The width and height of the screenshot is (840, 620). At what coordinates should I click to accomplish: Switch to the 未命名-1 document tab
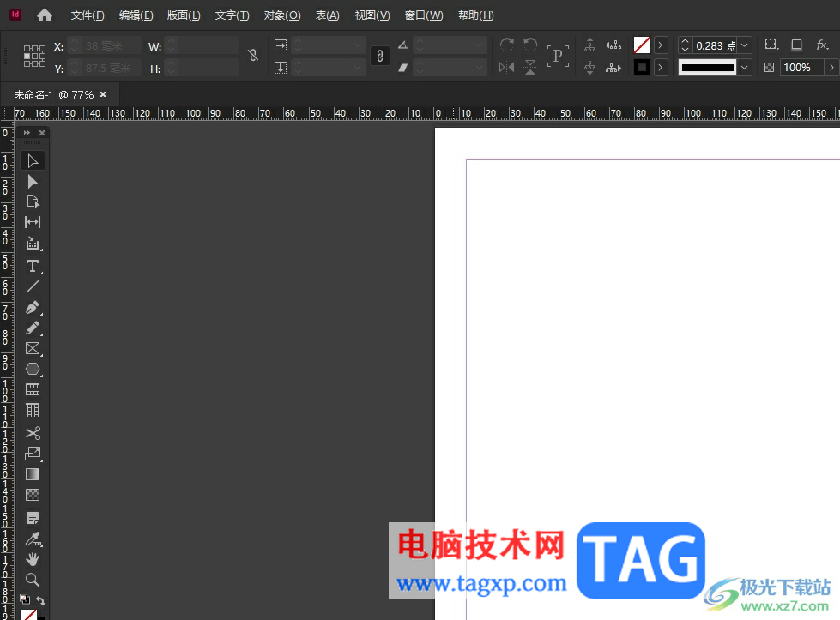tap(53, 94)
